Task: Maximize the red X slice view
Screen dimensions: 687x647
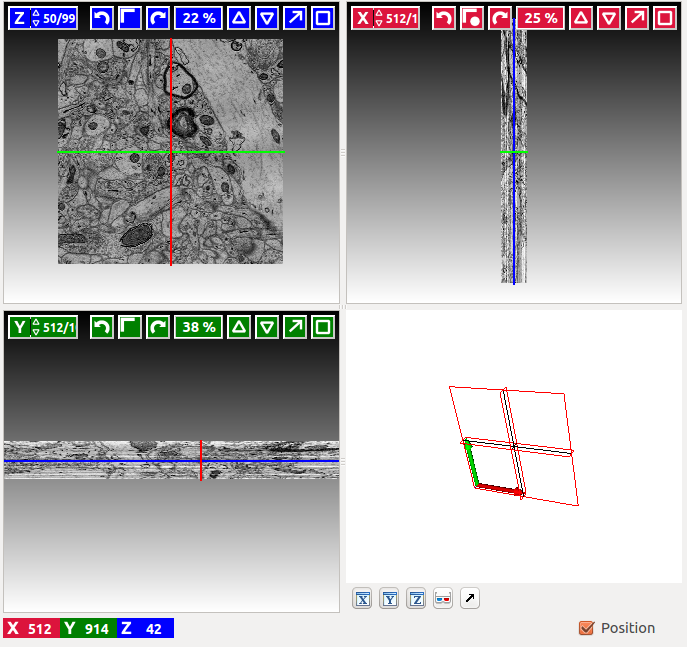Action: (665, 18)
